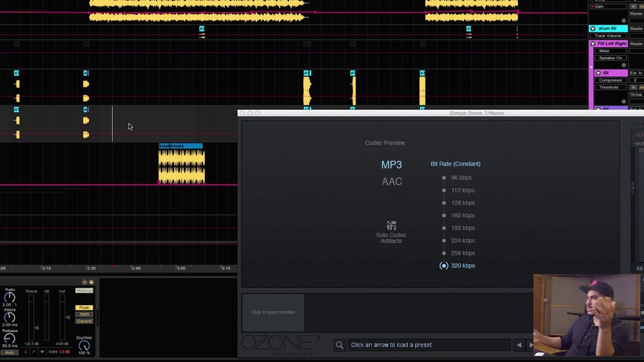Switch to transfer curve view icon
644x362 pixels.
[x=34, y=352]
